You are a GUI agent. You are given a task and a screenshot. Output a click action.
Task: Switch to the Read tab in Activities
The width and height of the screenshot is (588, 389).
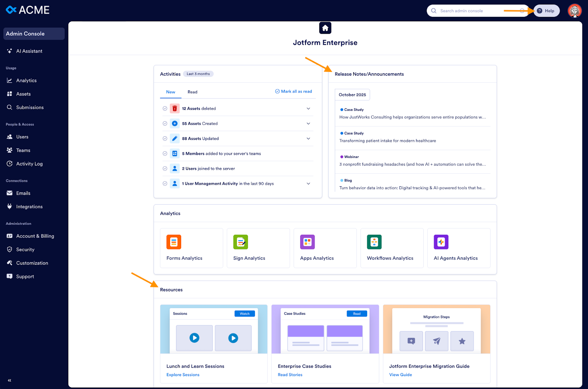tap(192, 92)
